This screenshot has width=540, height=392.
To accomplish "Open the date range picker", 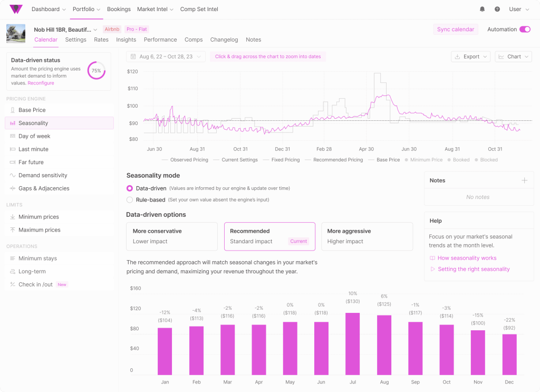I will click(x=166, y=56).
